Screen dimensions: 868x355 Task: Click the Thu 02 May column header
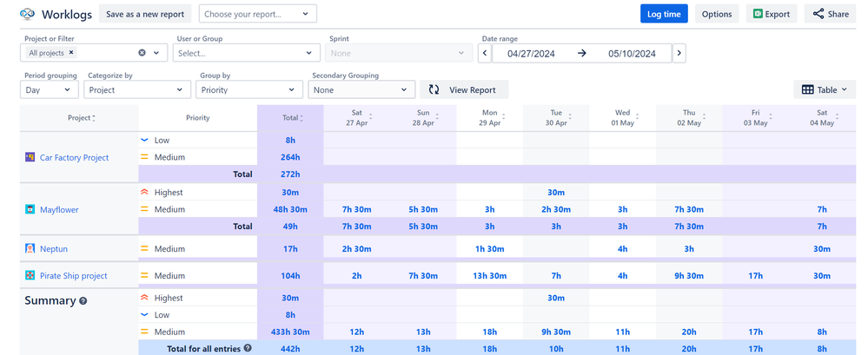(689, 118)
